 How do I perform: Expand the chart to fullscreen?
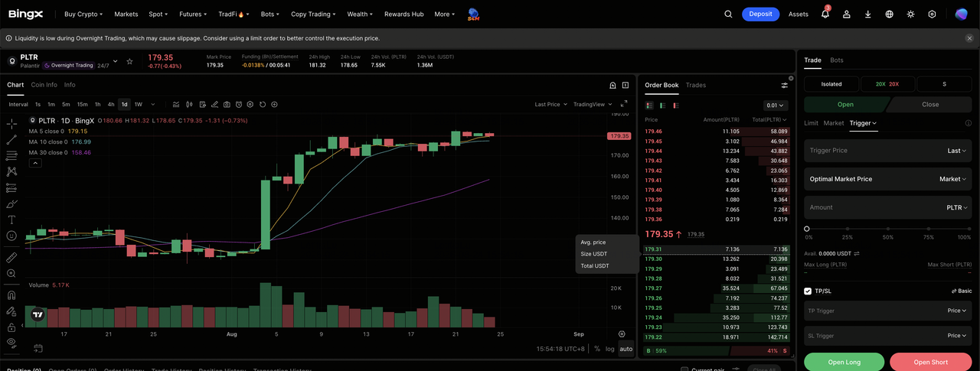(x=623, y=104)
